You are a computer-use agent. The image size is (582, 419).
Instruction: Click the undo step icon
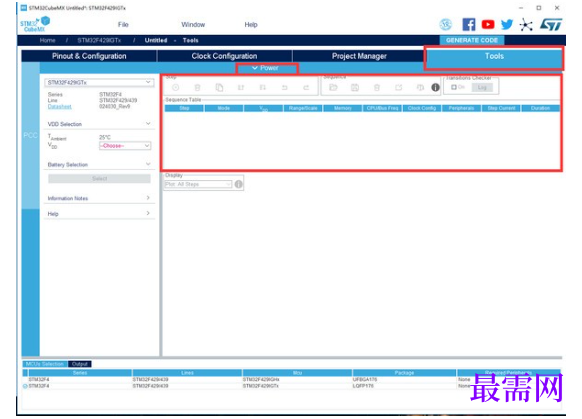285,88
